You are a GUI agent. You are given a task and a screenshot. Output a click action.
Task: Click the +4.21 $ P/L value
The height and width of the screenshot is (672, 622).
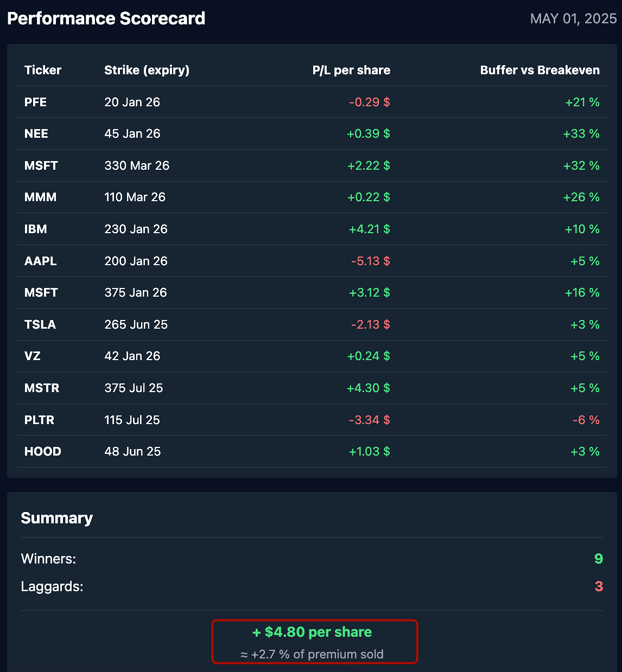tap(369, 229)
